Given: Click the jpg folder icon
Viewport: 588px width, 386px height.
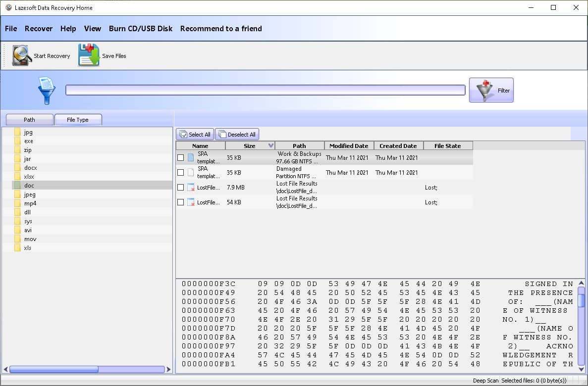Looking at the screenshot, I should pyautogui.click(x=17, y=132).
